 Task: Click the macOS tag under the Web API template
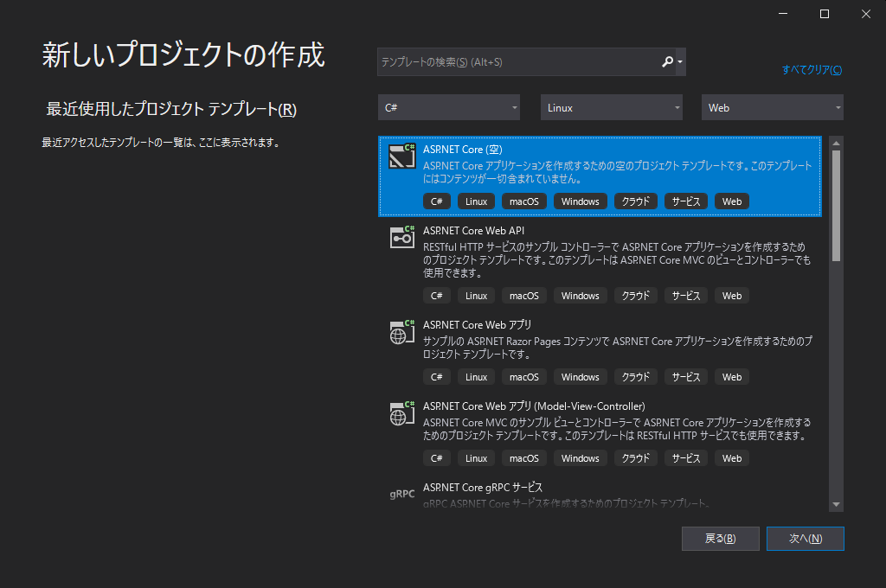[523, 295]
